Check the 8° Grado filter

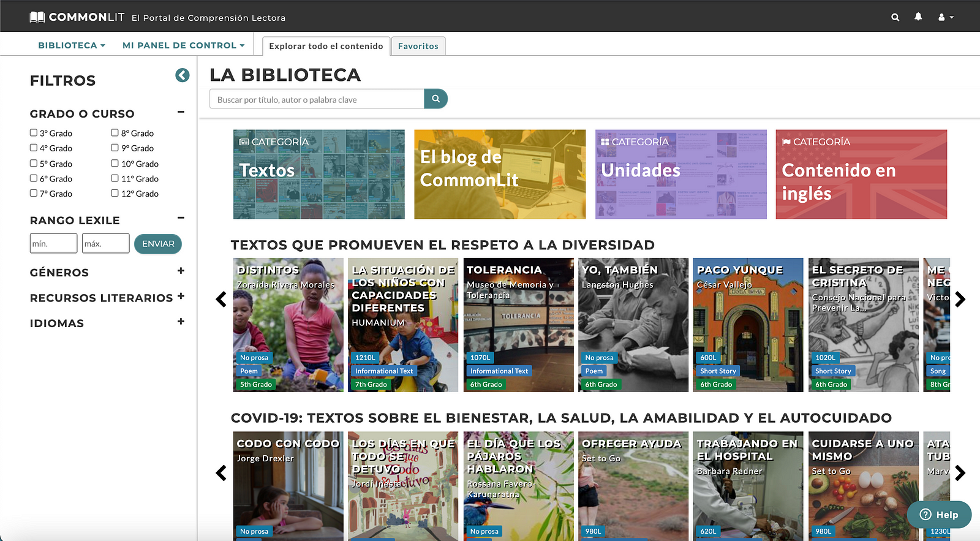coord(115,132)
